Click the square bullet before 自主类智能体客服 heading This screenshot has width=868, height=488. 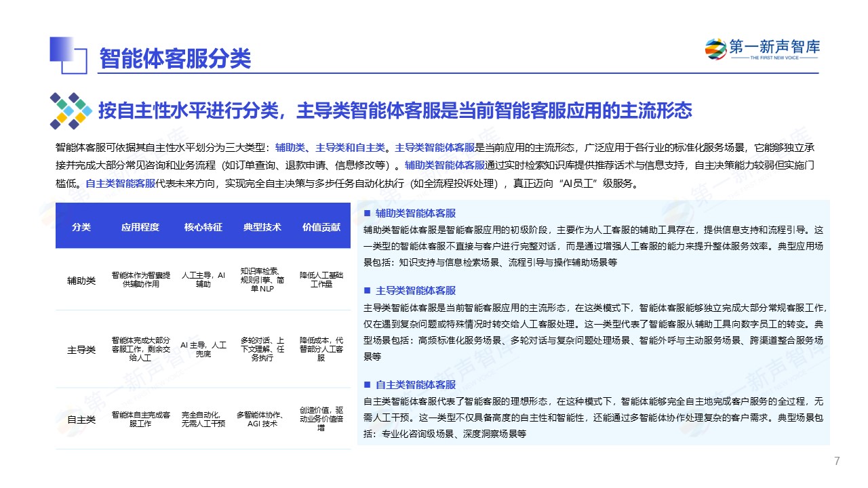click(367, 384)
